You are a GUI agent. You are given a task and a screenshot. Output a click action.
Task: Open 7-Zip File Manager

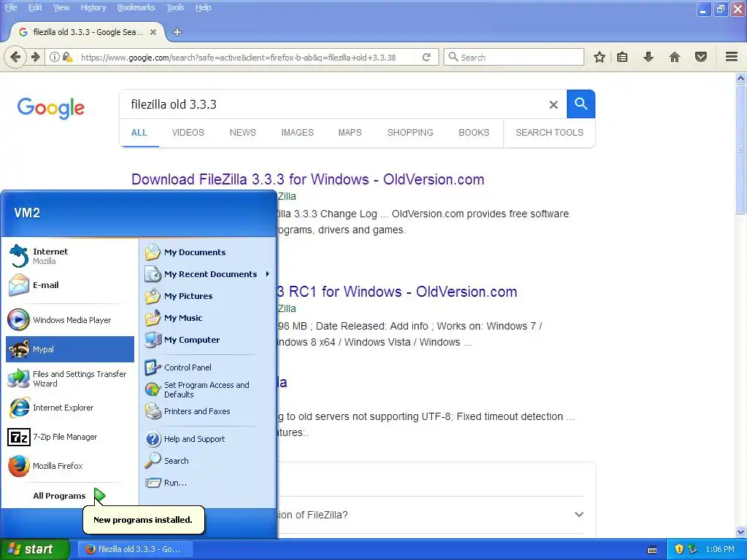pyautogui.click(x=70, y=437)
